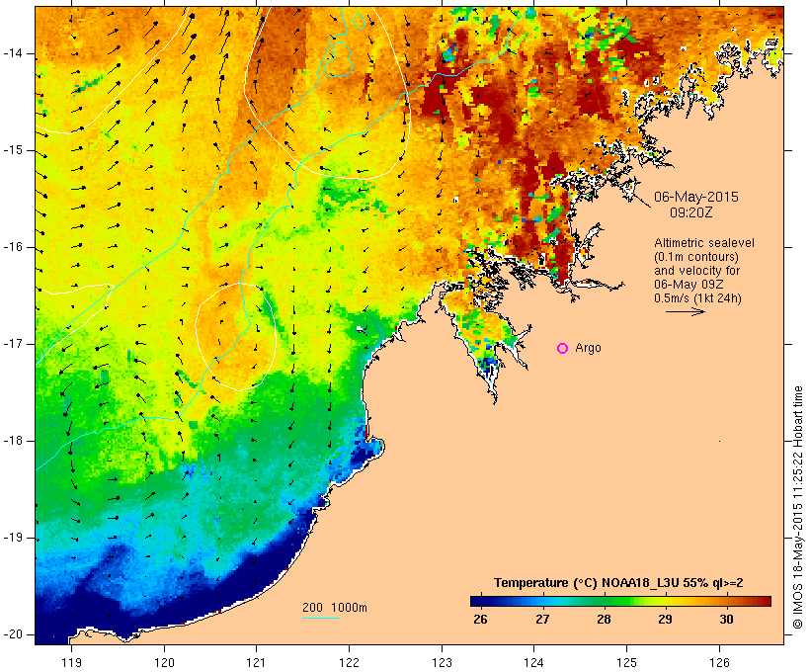Click dark blue end of temperature colorbar
810x672 pixels.
coord(476,601)
